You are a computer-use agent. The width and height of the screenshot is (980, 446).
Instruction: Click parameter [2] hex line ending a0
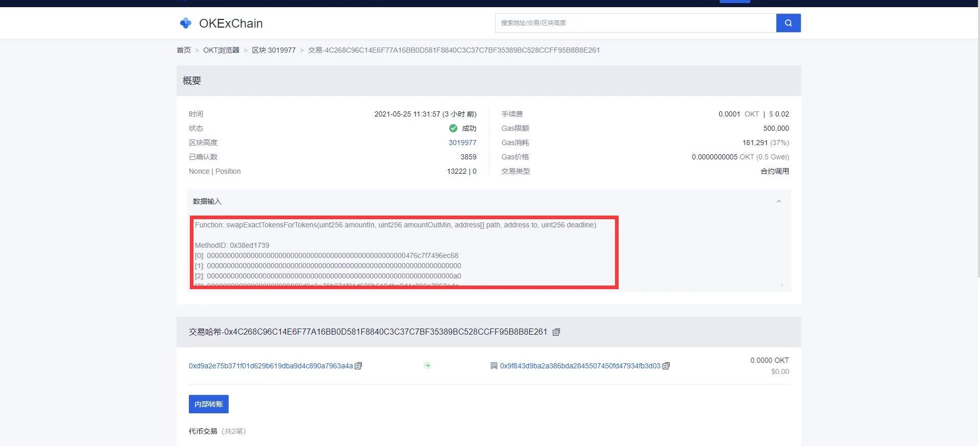328,276
